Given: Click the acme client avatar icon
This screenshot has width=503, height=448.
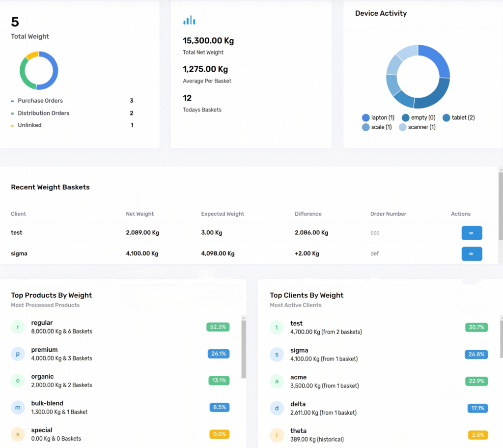Looking at the screenshot, I should point(277,381).
